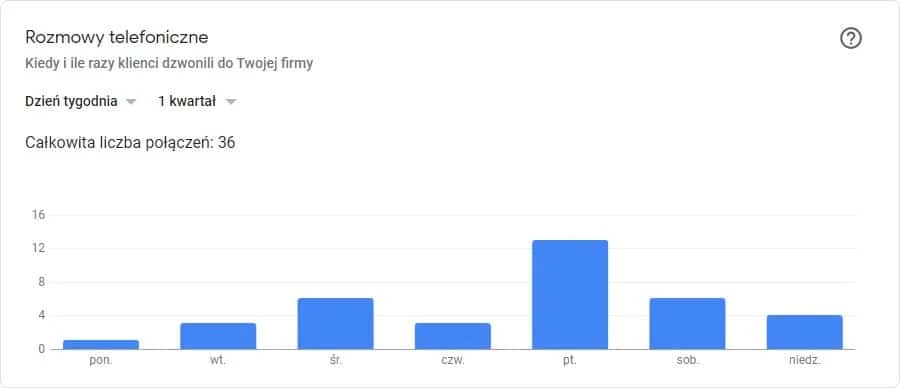900x388 pixels.
Task: Click the 16 y-axis label
Action: coord(38,215)
